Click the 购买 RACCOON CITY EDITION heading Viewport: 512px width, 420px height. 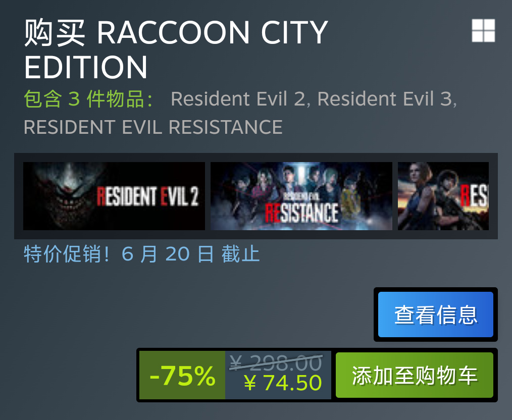[176, 49]
